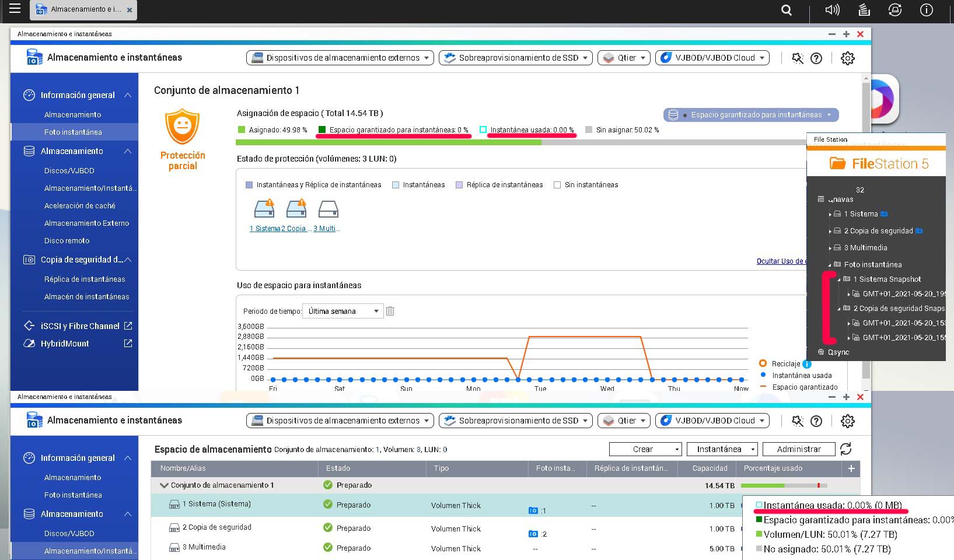
Task: Click the Administrar button
Action: [x=799, y=449]
